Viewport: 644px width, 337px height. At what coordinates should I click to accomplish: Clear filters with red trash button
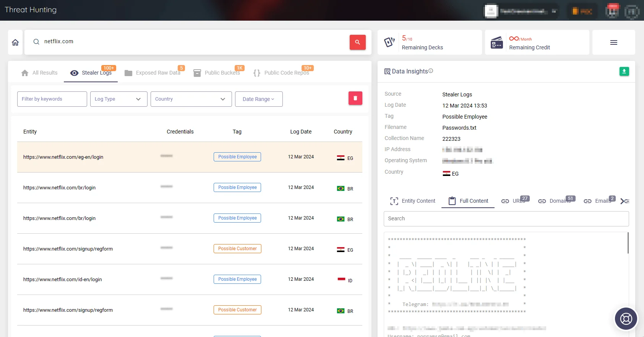pyautogui.click(x=355, y=98)
